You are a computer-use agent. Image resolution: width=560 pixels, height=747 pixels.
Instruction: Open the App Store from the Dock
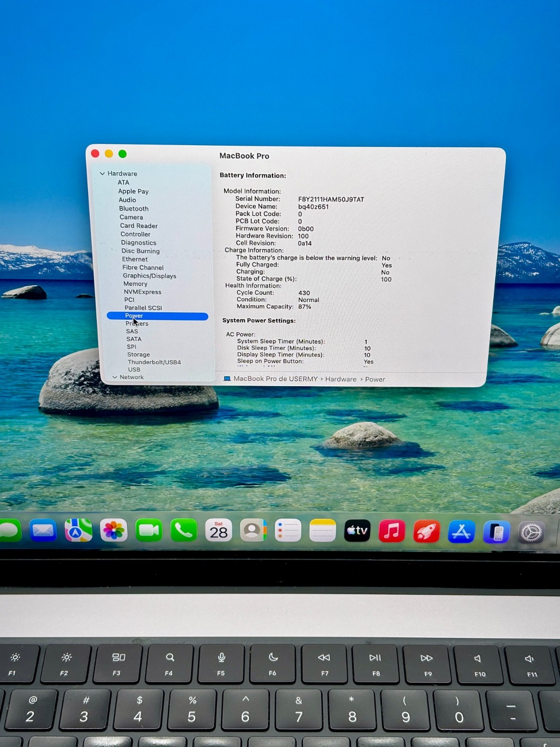pos(461,532)
